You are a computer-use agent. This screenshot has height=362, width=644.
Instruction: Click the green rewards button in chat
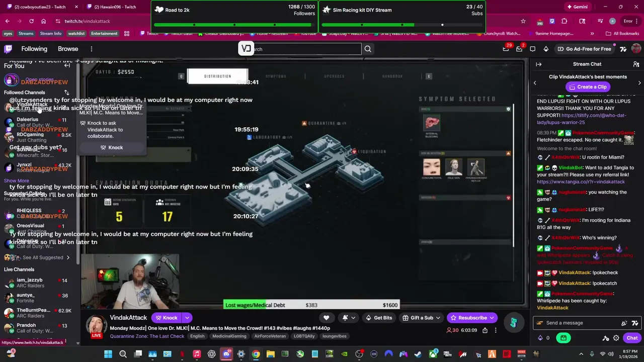point(563,338)
